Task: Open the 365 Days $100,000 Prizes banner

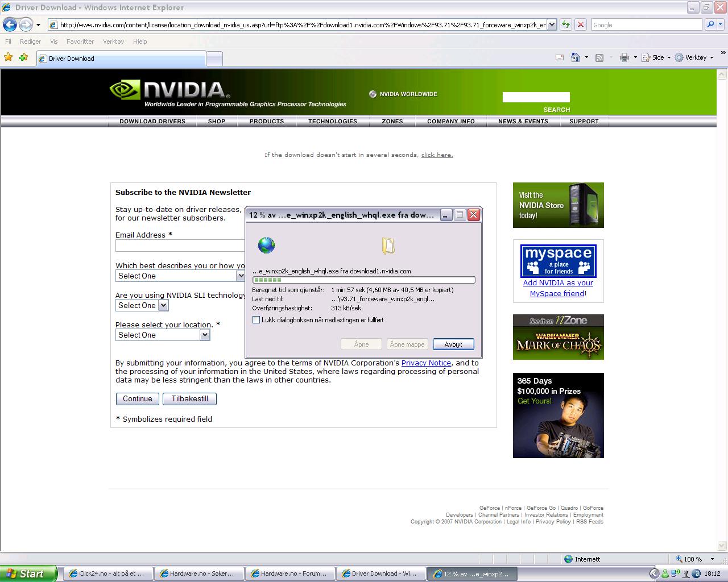Action: coord(559,415)
